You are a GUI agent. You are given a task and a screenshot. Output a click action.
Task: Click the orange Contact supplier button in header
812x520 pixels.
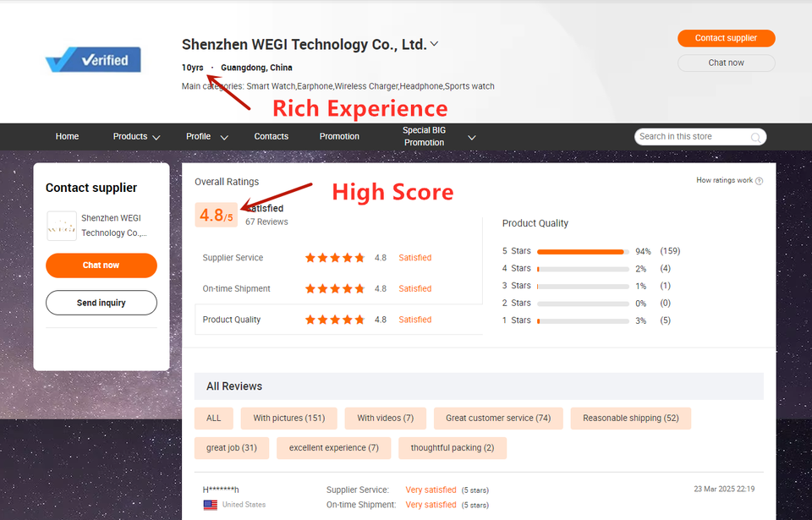(726, 38)
